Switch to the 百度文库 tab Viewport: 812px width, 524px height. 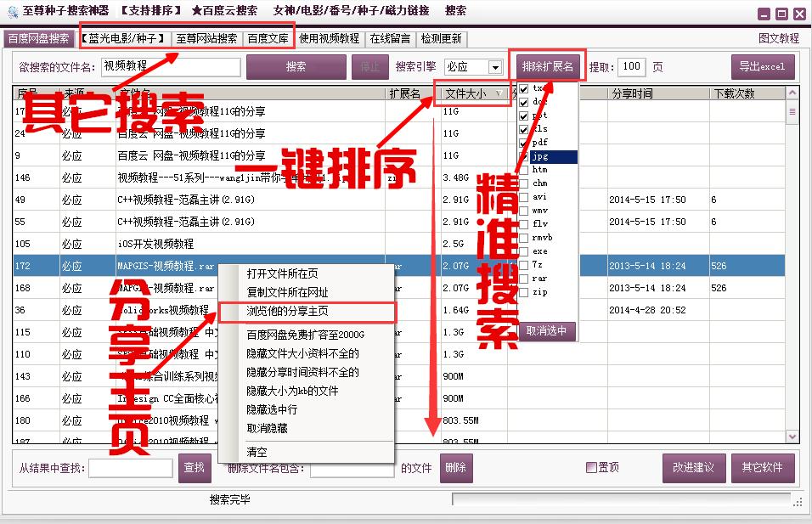(x=268, y=38)
